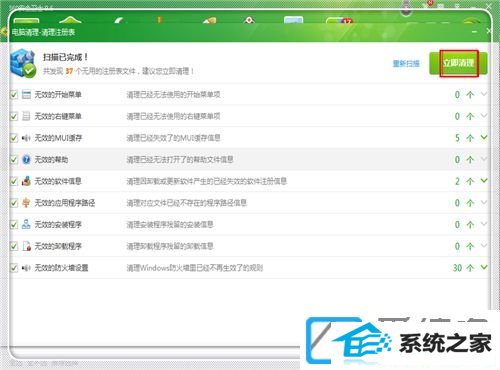Click the document icon beside 无效的右键菜单
The width and height of the screenshot is (500, 370).
(26, 116)
